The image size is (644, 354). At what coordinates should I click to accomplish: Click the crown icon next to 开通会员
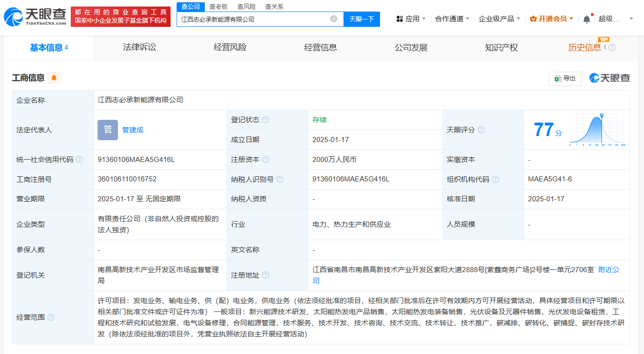[x=532, y=19]
